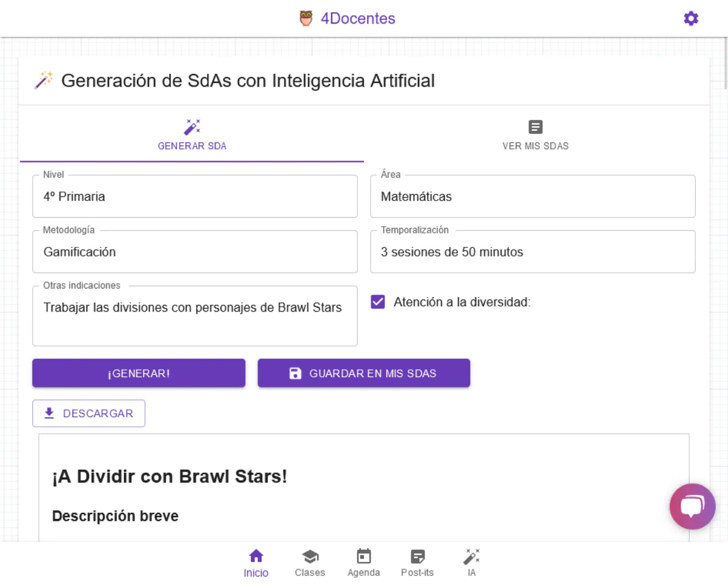Open the chat support bubble
This screenshot has height=585, width=728.
[x=692, y=507]
